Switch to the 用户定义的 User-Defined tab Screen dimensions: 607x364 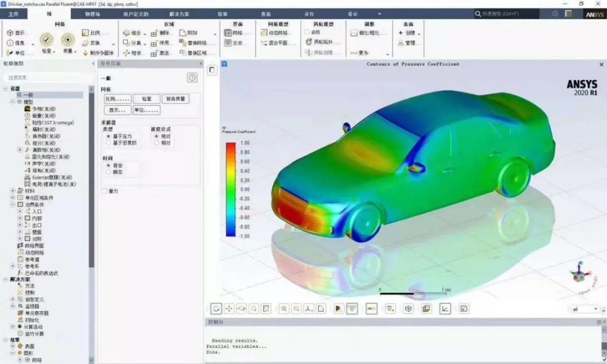(x=136, y=14)
